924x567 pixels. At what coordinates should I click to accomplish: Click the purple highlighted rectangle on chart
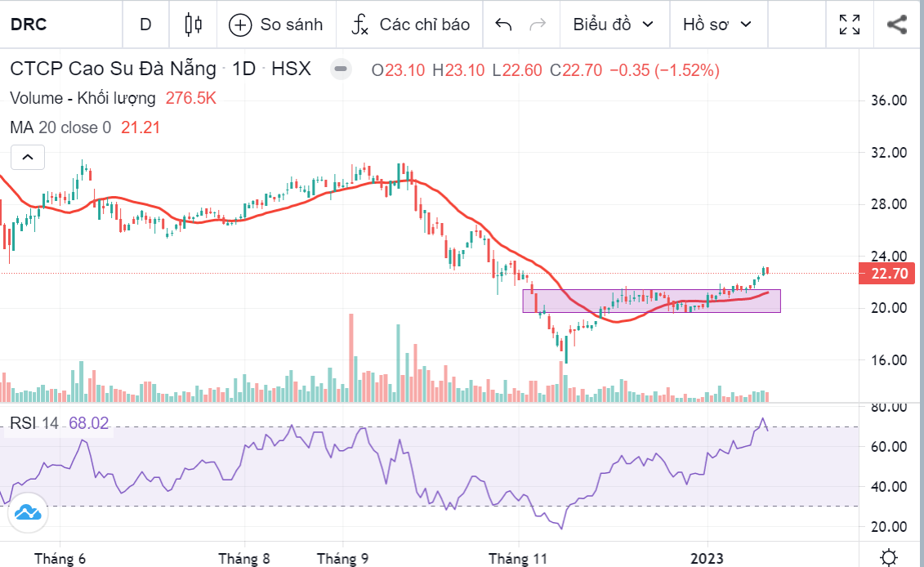651,301
